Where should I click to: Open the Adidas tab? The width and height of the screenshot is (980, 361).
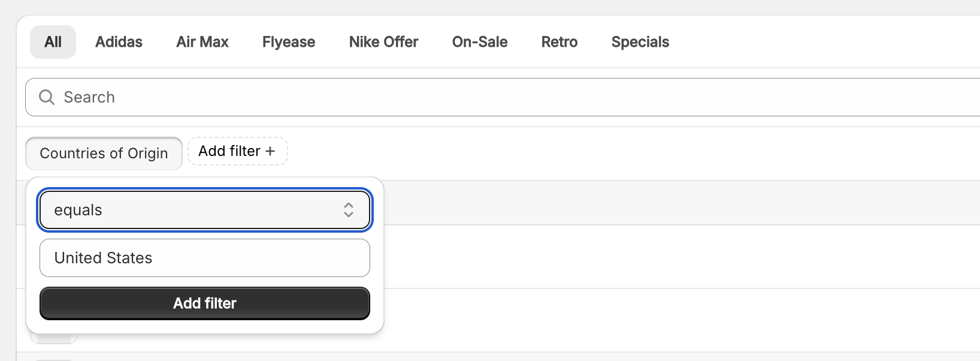pos(119,42)
